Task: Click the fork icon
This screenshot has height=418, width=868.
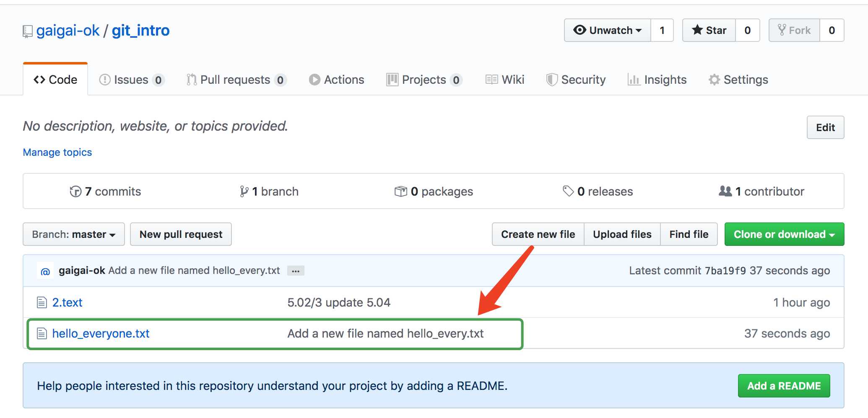Action: point(782,30)
